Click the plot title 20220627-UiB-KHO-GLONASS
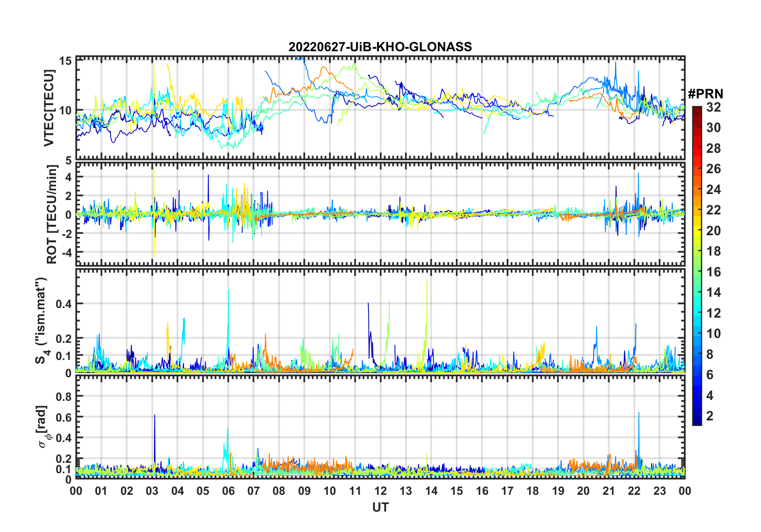761x532 pixels. tap(380, 47)
